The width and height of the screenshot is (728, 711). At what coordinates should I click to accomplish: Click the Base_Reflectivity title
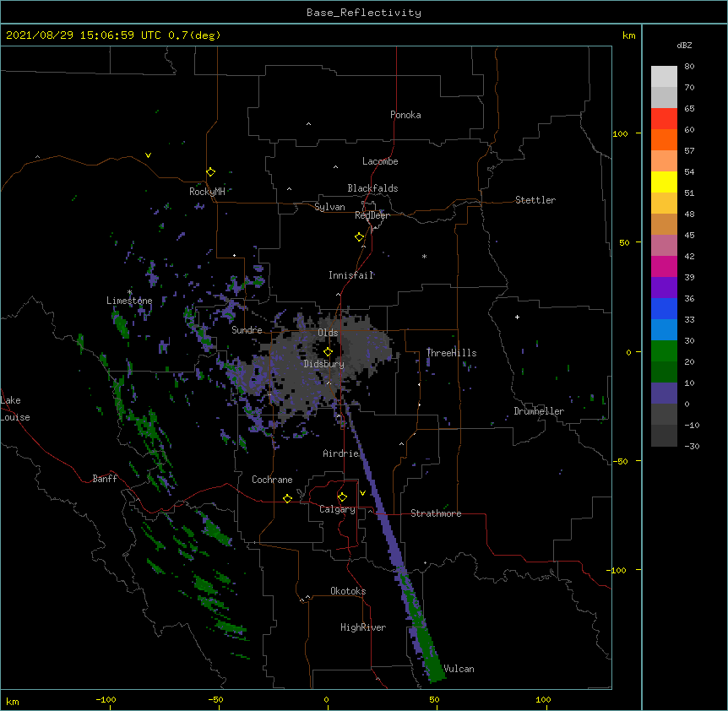[x=364, y=13]
